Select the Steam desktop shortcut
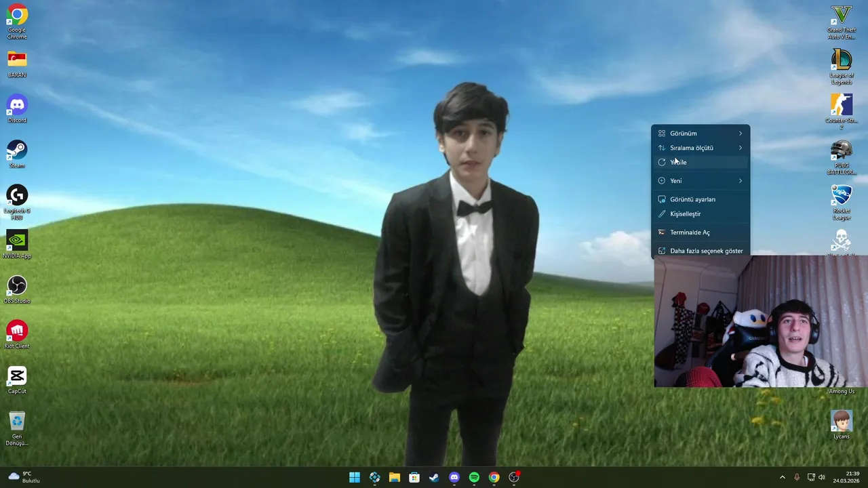The width and height of the screenshot is (868, 488). point(17,155)
